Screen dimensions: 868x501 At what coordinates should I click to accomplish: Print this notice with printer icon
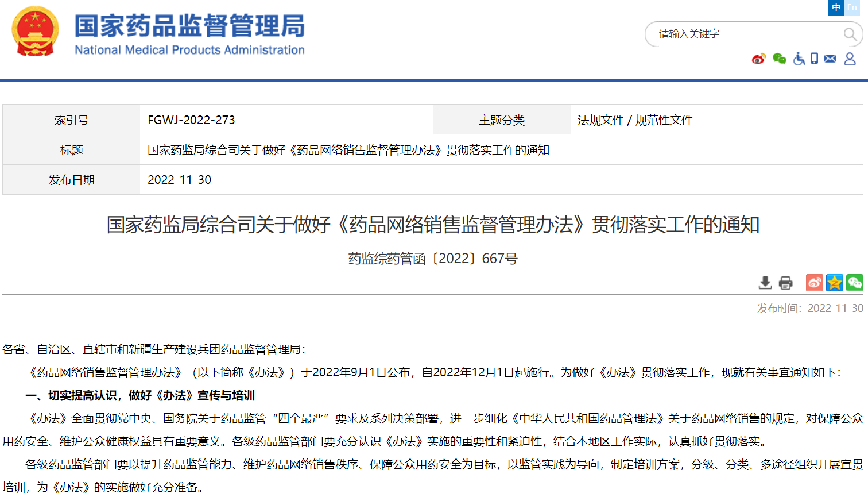click(785, 283)
